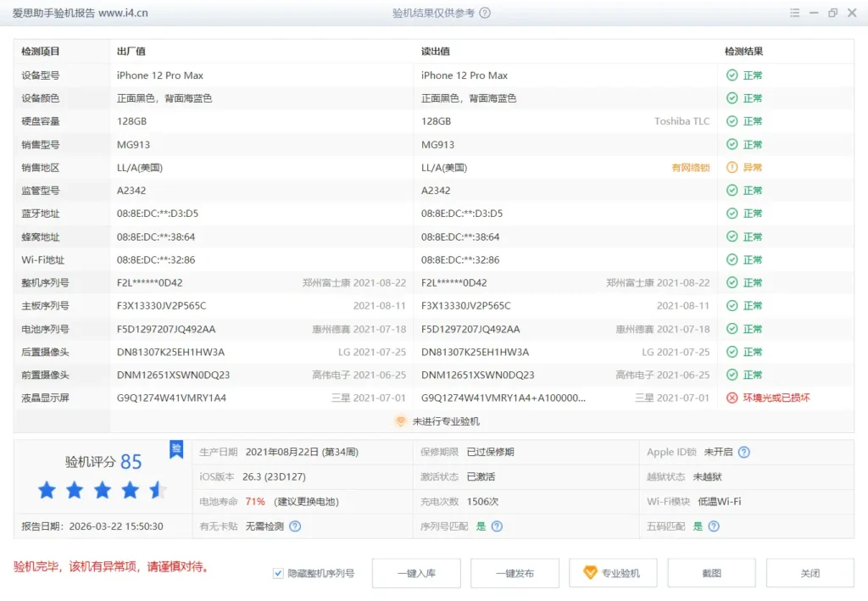The height and width of the screenshot is (601, 868).
Task: Click the 销售地区 异常 warning icon
Action: coord(732,167)
